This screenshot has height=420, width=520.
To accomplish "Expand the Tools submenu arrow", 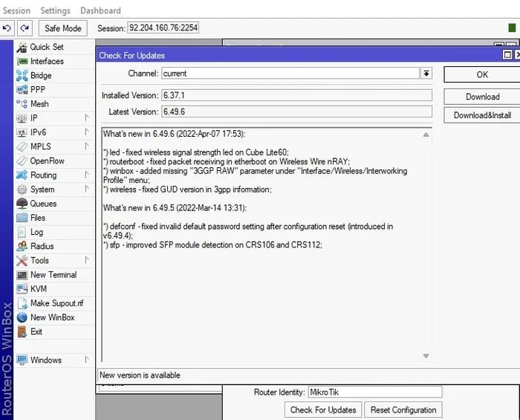I will click(x=87, y=260).
